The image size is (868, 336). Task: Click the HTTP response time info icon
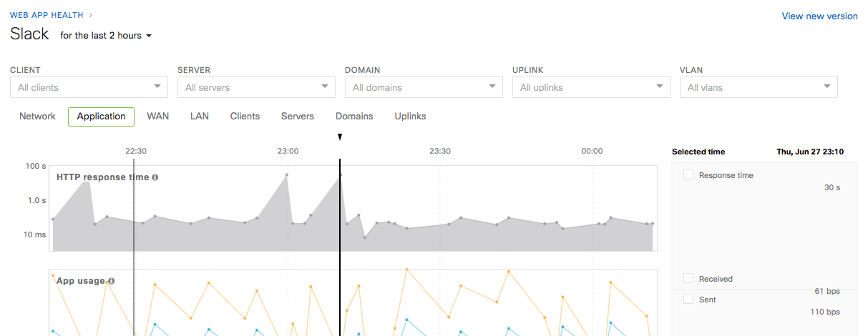point(155,177)
